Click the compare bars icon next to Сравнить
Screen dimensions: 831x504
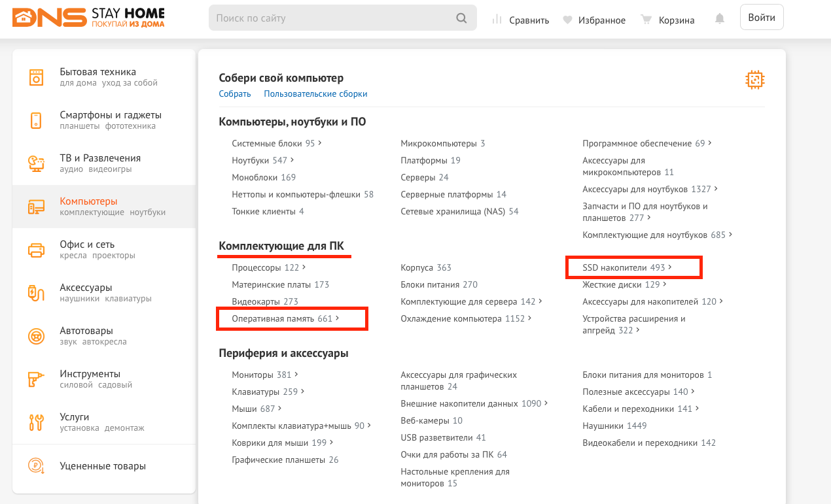tap(497, 20)
